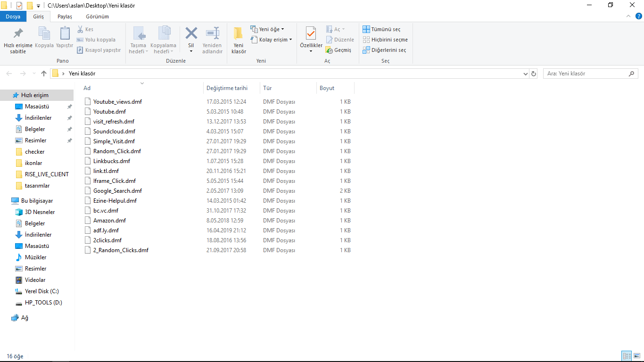Open the Dosya menu tab
Viewport: 644px width, 362px height.
coord(13,16)
